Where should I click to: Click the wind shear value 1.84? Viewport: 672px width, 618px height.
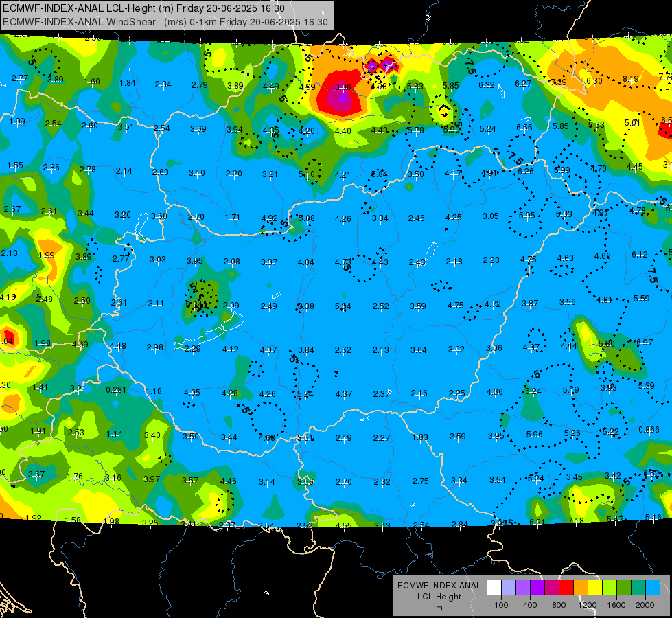click(128, 83)
